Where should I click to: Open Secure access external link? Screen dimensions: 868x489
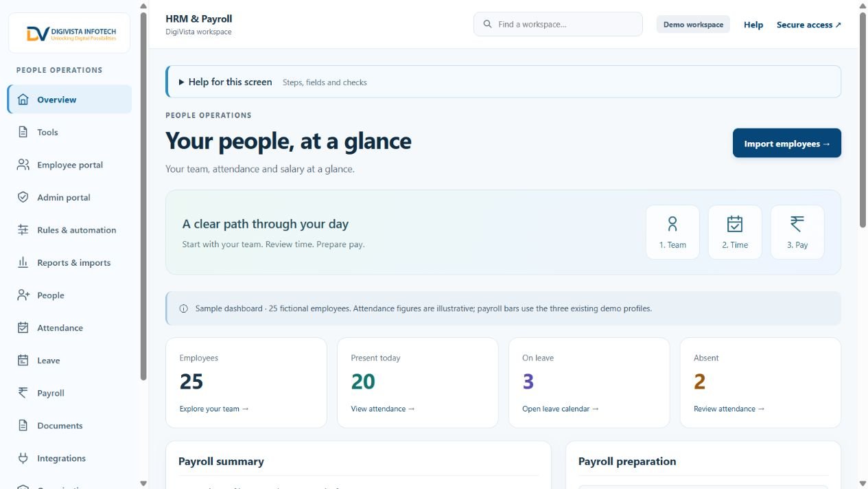pyautogui.click(x=809, y=25)
